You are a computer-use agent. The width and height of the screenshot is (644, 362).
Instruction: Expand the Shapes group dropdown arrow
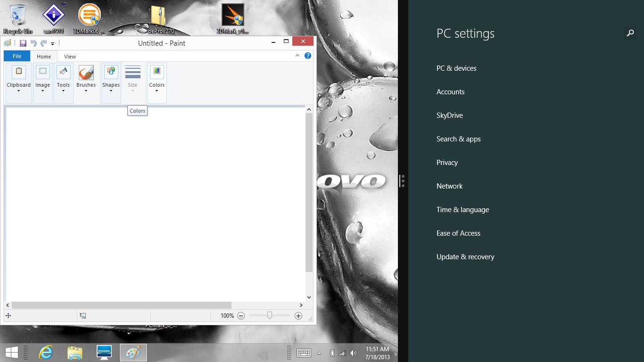coord(111,91)
